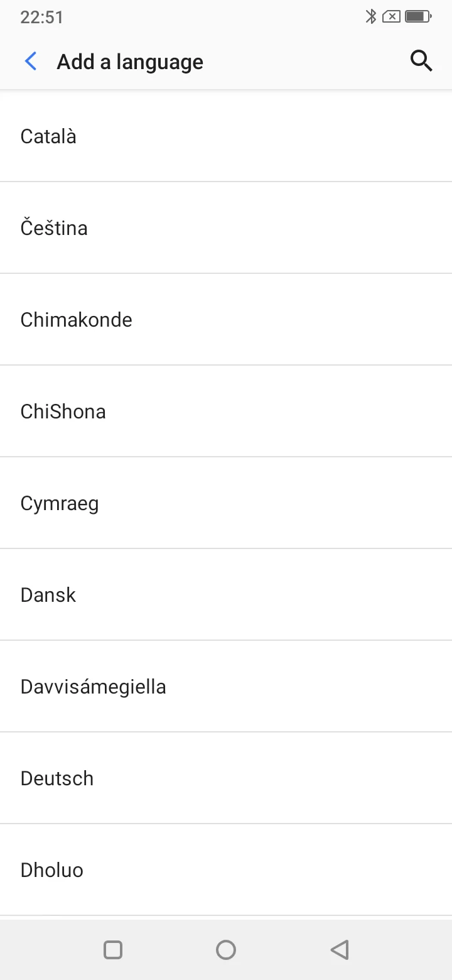
Task: Pick the Dholuo language row
Action: (226, 870)
